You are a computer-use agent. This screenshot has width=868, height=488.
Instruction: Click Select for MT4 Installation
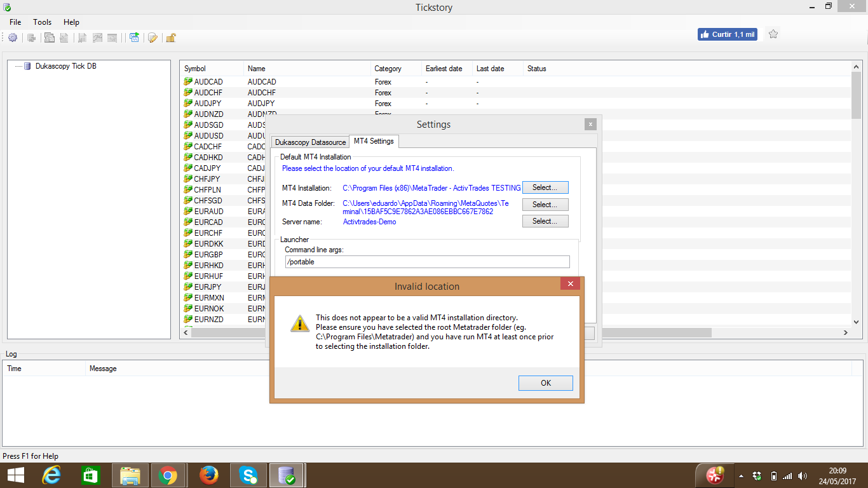coord(545,187)
